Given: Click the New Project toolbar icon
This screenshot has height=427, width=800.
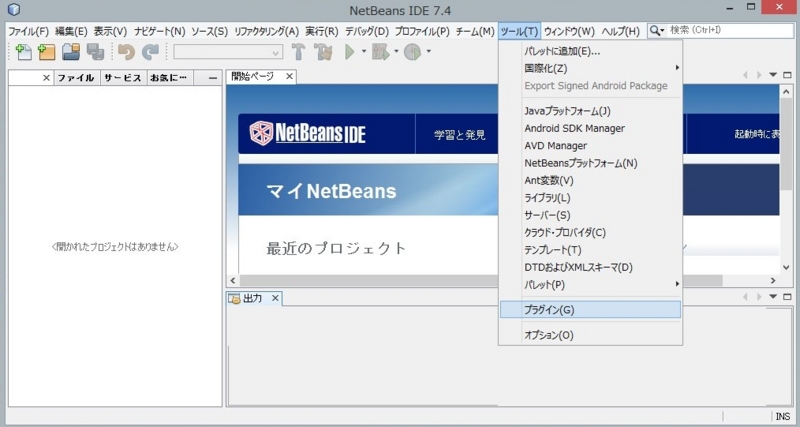Looking at the screenshot, I should click(46, 52).
